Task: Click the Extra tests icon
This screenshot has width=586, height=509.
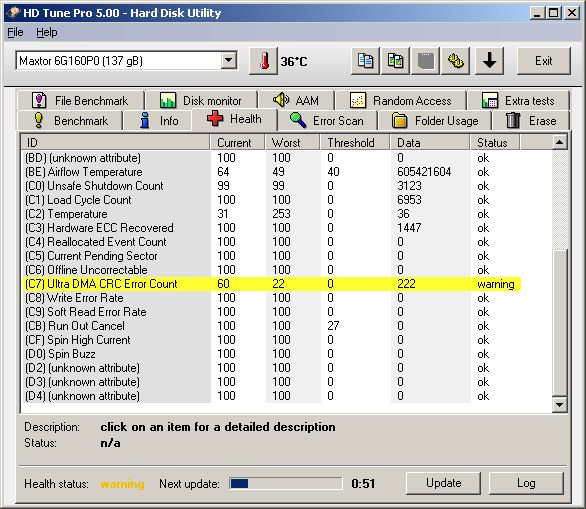Action: pos(490,100)
